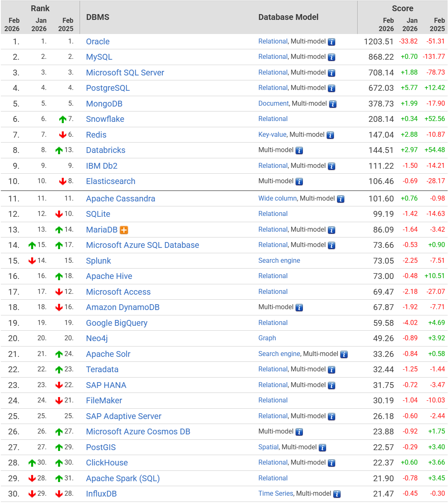Go to the Microsoft Azure Cosmos DB link
Image resolution: width=448 pixels, height=504 pixels.
coord(138,431)
